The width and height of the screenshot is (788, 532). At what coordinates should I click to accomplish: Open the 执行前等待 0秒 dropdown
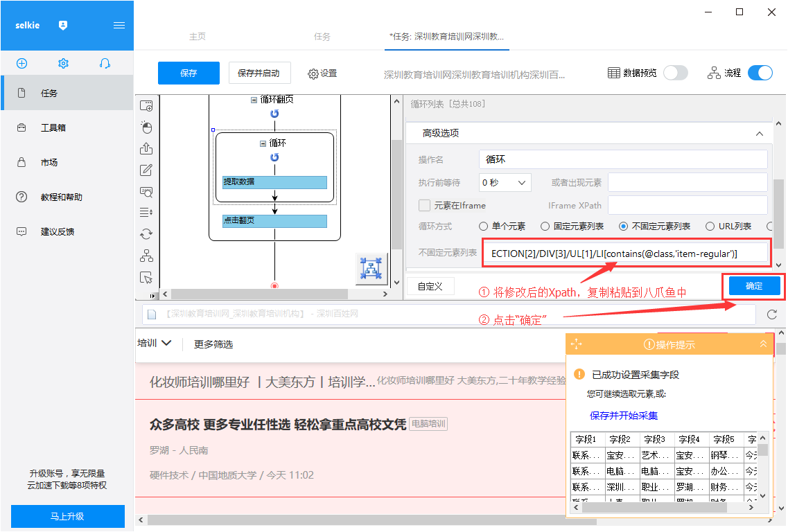pos(505,183)
